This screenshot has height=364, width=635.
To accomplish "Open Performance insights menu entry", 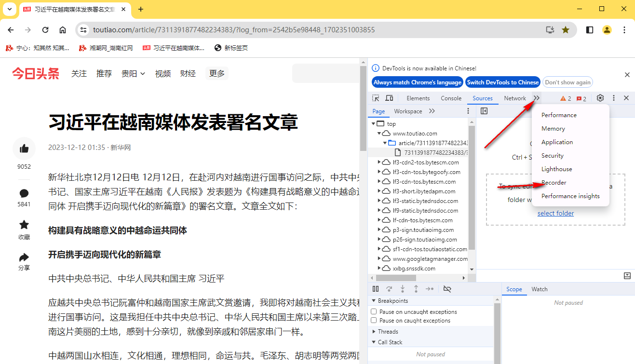I will click(570, 196).
